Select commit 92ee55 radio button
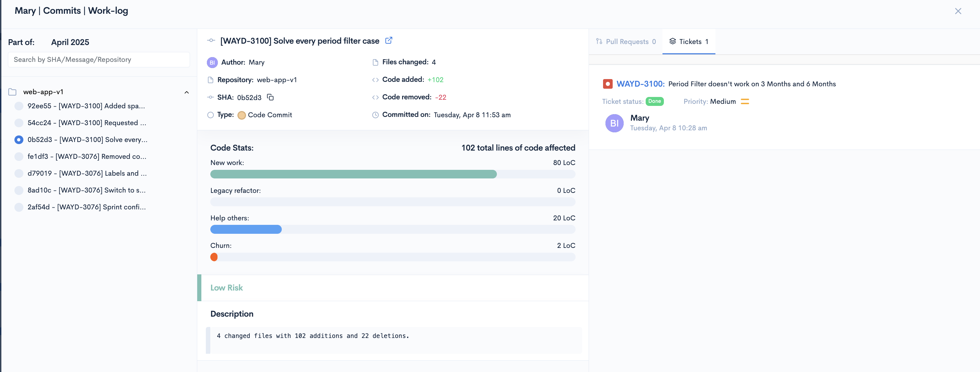 click(19, 106)
